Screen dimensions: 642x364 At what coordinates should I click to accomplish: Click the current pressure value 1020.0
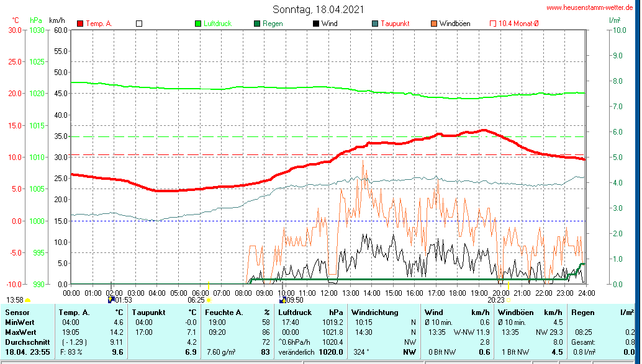tap(331, 352)
